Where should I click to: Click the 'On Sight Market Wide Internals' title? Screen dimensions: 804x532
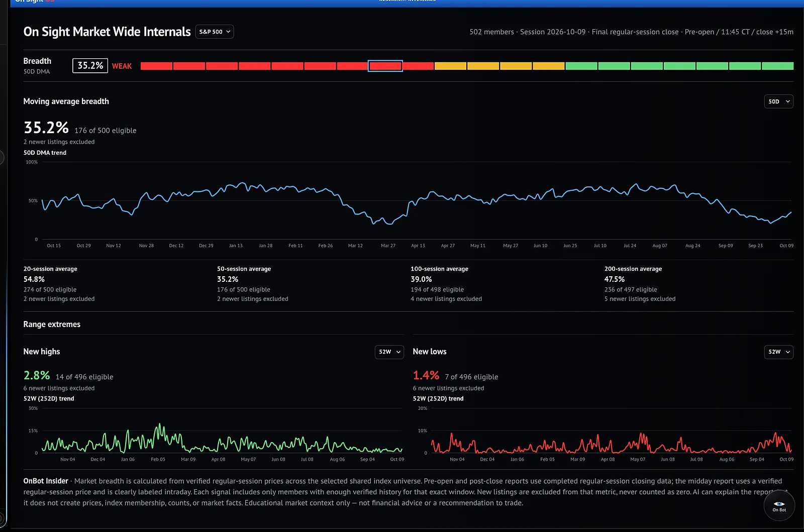tap(107, 32)
